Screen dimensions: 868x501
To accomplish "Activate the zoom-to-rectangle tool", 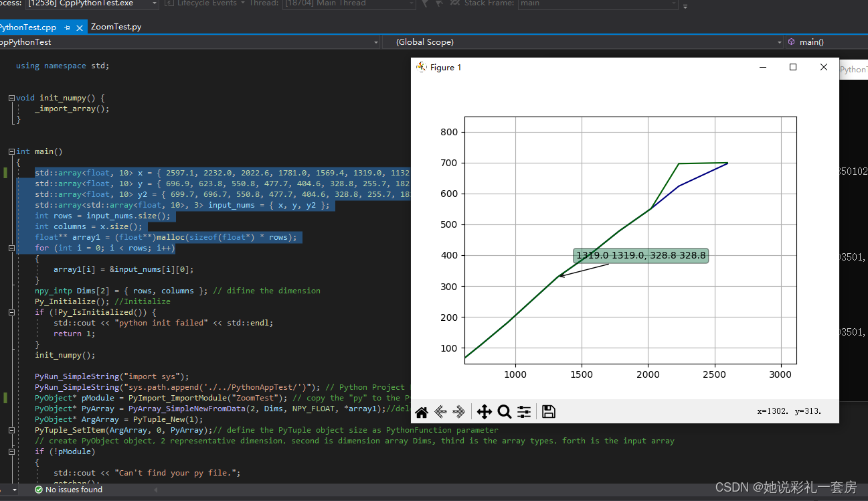I will pos(505,412).
